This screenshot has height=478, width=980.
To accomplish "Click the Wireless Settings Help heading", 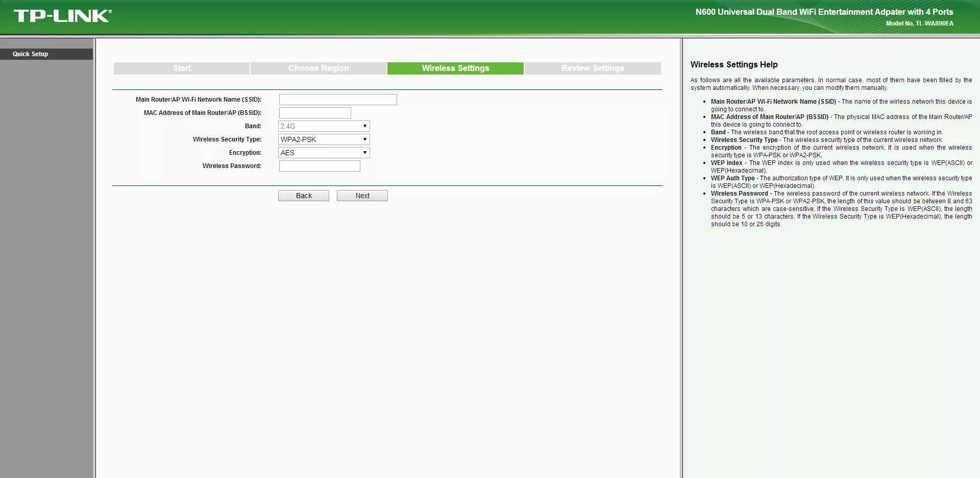I will click(734, 64).
